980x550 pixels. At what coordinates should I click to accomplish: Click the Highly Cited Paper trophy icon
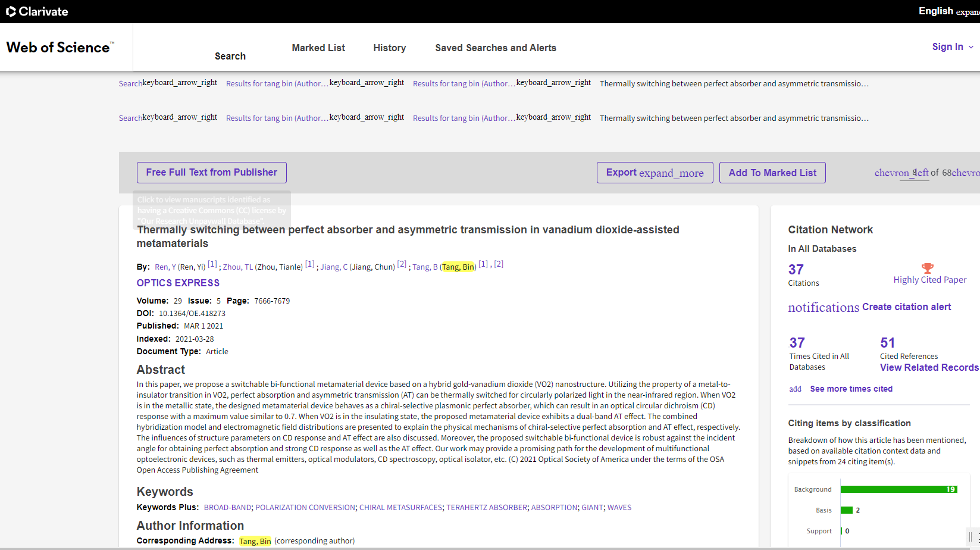click(x=927, y=268)
